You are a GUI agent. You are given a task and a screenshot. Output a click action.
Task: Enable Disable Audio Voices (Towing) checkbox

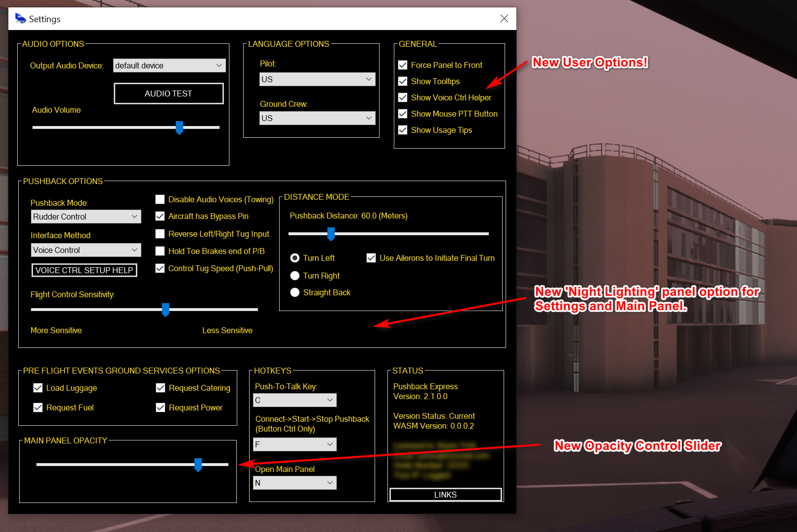point(160,199)
